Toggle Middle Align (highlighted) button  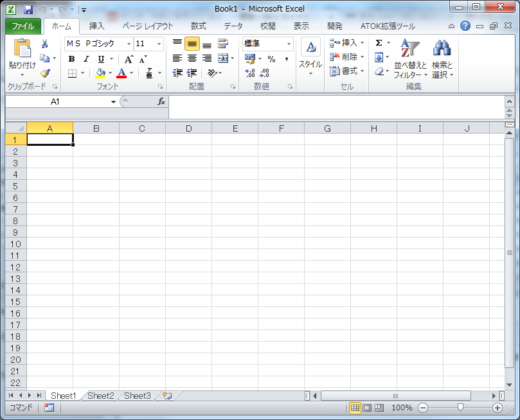(x=192, y=44)
